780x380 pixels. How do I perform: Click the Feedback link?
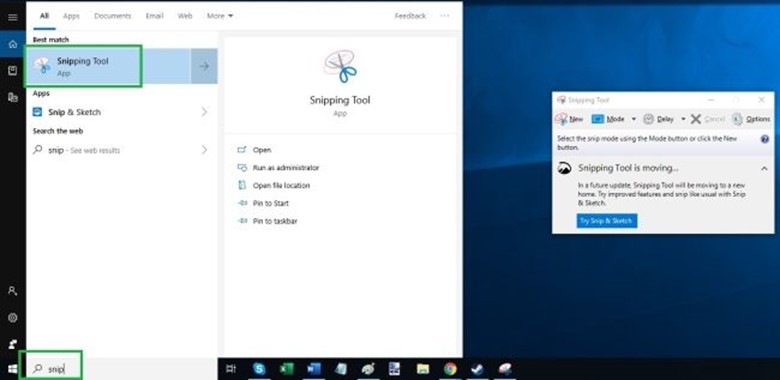pos(410,16)
